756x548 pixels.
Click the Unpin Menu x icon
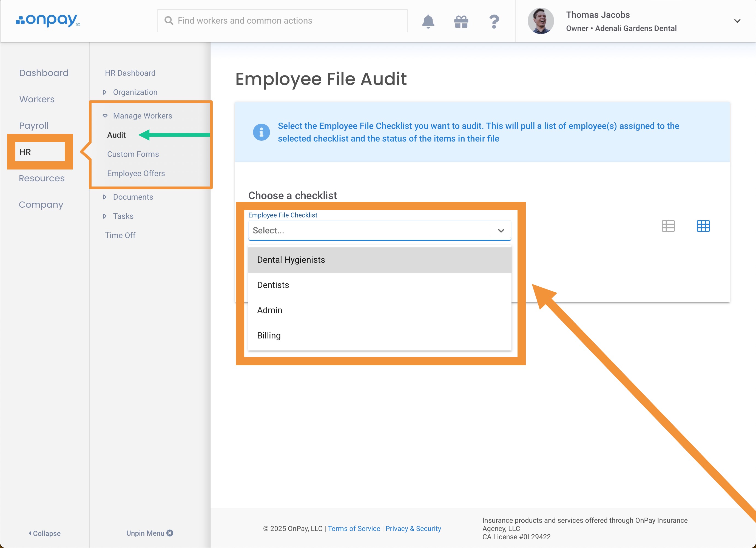pyautogui.click(x=170, y=533)
